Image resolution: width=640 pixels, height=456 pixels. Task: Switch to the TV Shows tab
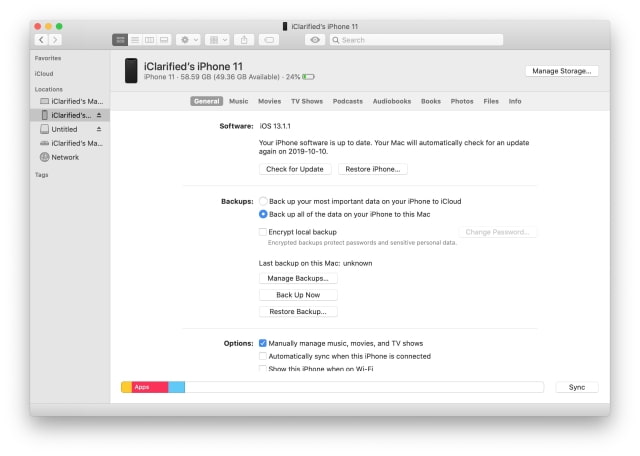coord(307,101)
